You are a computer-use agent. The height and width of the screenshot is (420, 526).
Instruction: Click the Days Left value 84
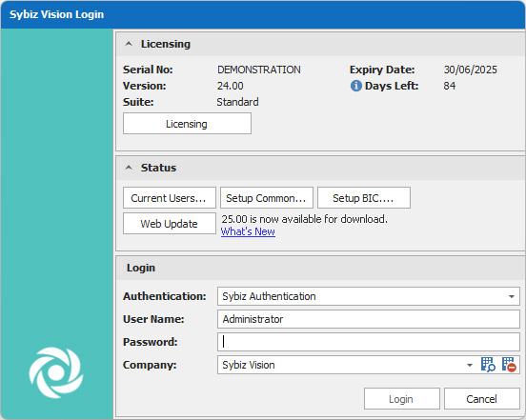point(449,86)
